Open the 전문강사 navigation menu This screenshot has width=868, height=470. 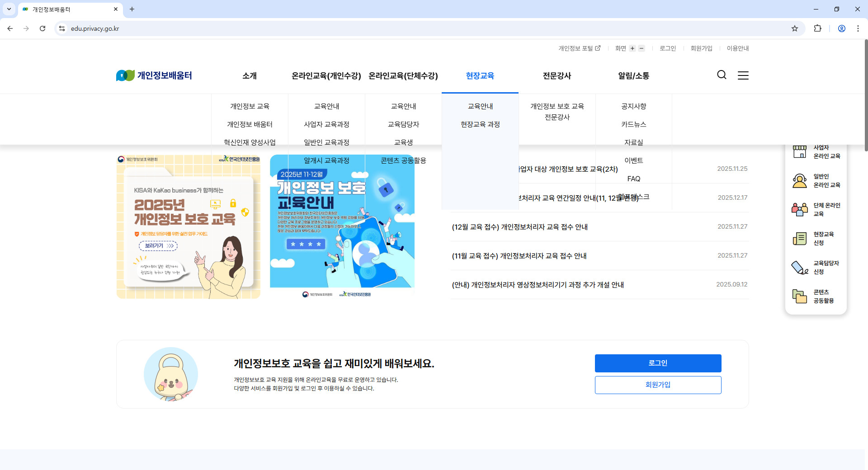557,76
